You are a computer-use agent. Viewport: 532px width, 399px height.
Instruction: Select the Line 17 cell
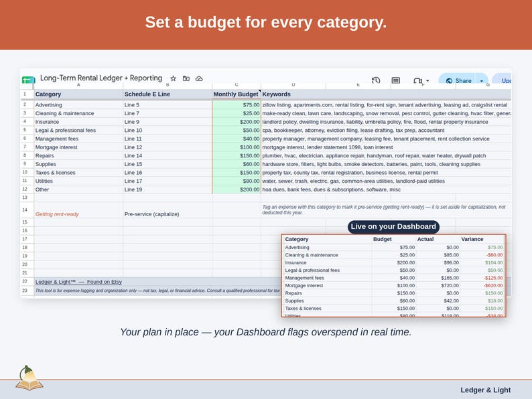click(168, 181)
